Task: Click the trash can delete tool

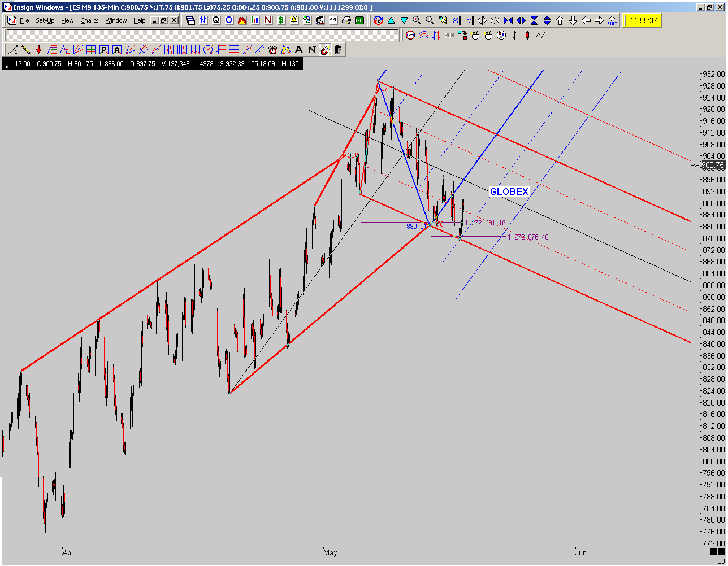Action: [x=338, y=50]
